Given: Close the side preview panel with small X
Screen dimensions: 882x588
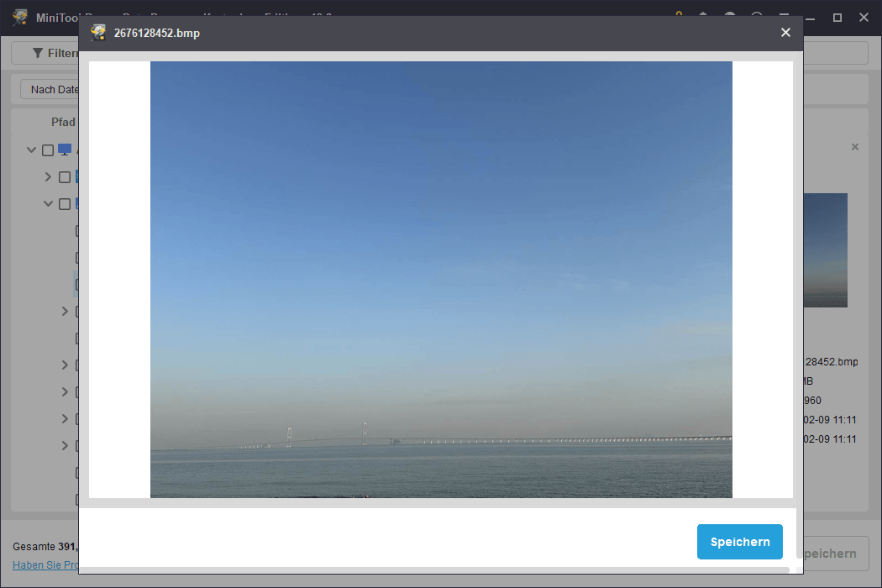Looking at the screenshot, I should pyautogui.click(x=855, y=147).
